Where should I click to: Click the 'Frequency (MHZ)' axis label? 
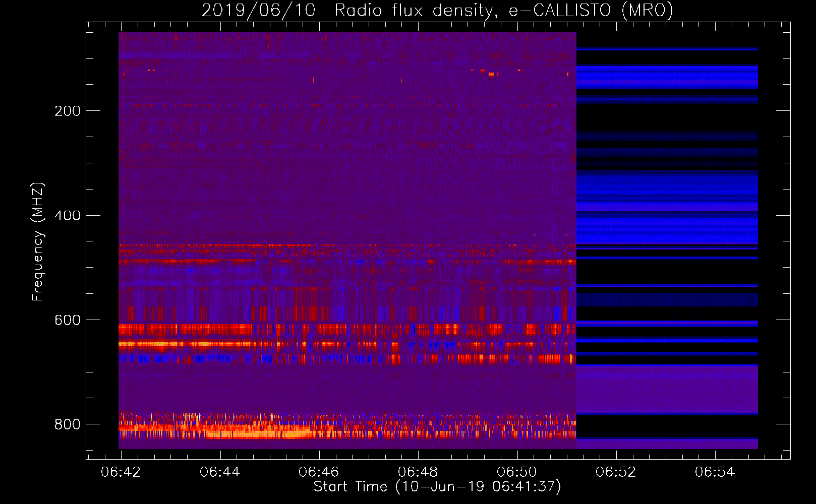point(38,242)
